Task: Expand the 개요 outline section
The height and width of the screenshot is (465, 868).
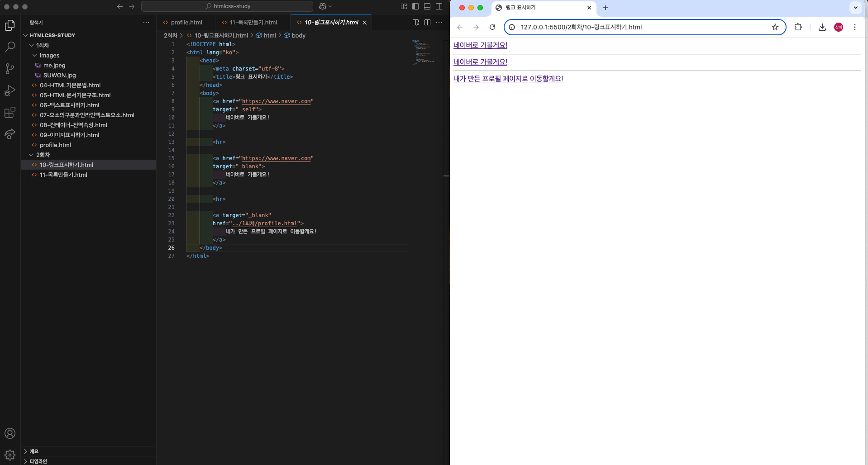Action: click(88, 451)
